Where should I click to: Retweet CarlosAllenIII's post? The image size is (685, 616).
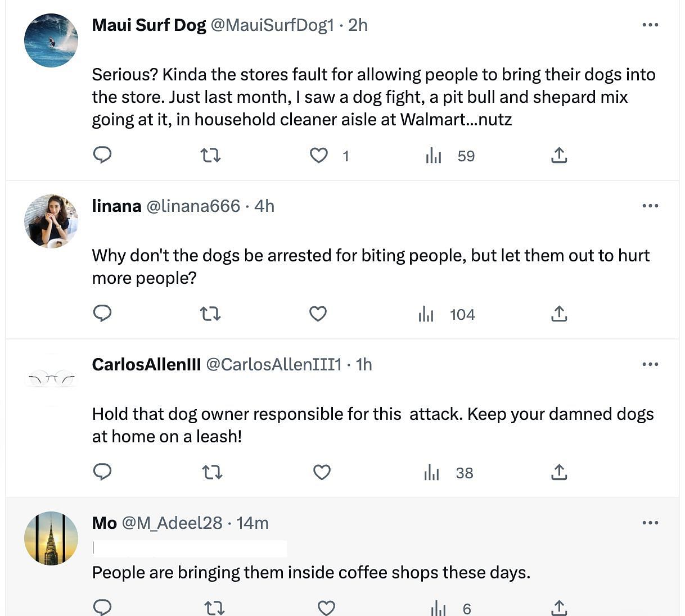point(212,472)
